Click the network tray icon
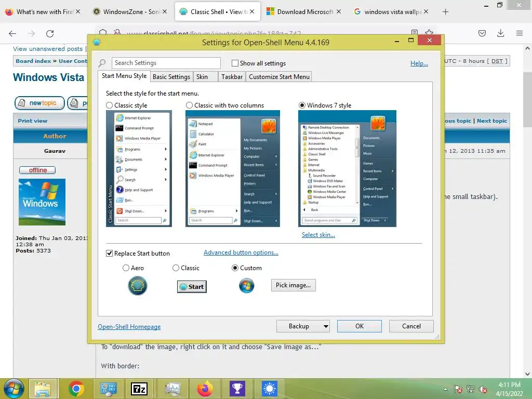Screen dimensions: 532x399 click(x=471, y=389)
